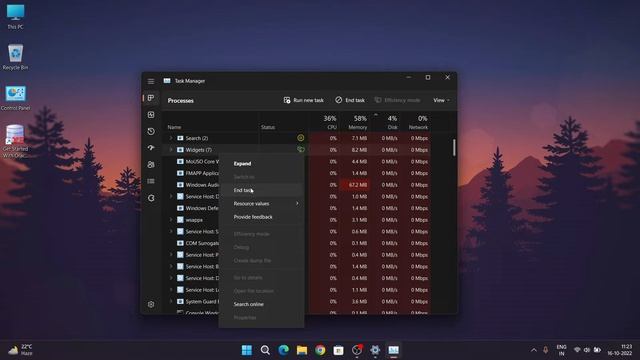Screen dimensions: 640x360
Task: Choose End task in the context menu
Action: point(261,190)
